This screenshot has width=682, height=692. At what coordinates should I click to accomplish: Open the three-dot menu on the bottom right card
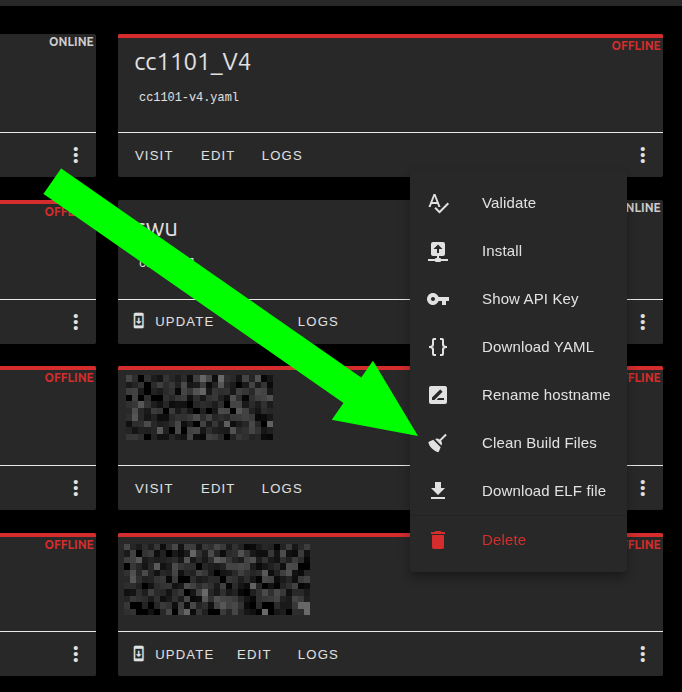642,654
